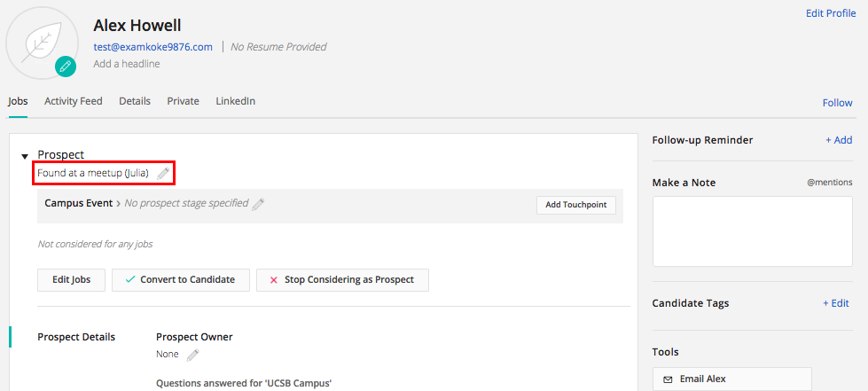Click the envelope icon in Email Alex
The image size is (868, 391).
(x=668, y=379)
